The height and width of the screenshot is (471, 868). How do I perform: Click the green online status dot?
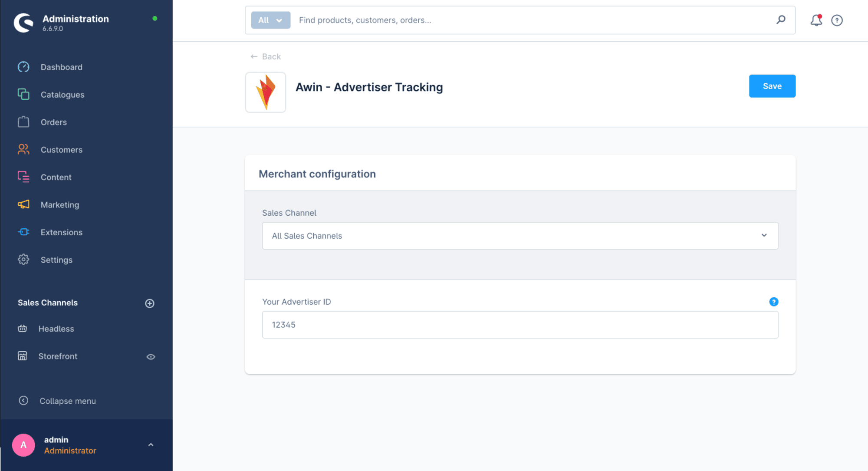click(155, 18)
